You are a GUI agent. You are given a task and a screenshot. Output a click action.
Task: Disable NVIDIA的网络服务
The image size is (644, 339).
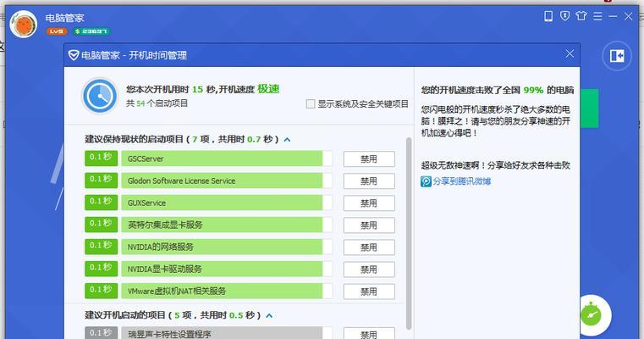click(x=369, y=247)
